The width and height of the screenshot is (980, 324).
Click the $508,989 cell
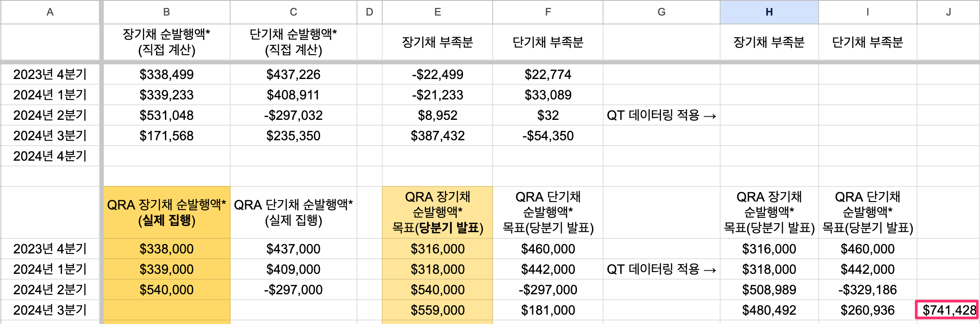coord(769,290)
